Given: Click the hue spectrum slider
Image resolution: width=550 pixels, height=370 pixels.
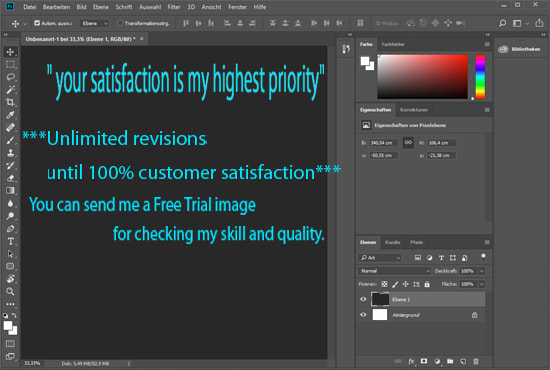Looking at the screenshot, I should pos(480,76).
